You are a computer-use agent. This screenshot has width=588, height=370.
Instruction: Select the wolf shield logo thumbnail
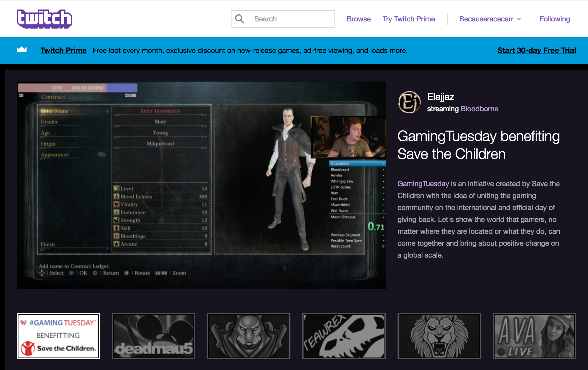click(x=249, y=336)
